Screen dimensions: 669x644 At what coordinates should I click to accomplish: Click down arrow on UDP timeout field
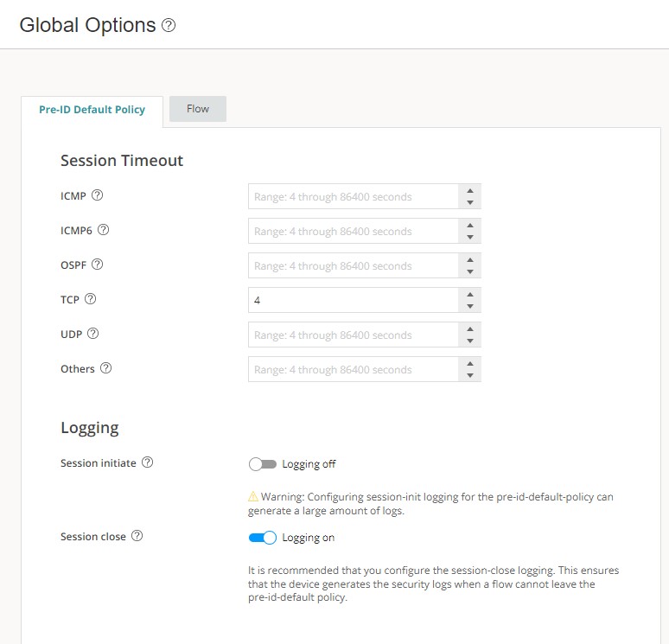(x=469, y=341)
